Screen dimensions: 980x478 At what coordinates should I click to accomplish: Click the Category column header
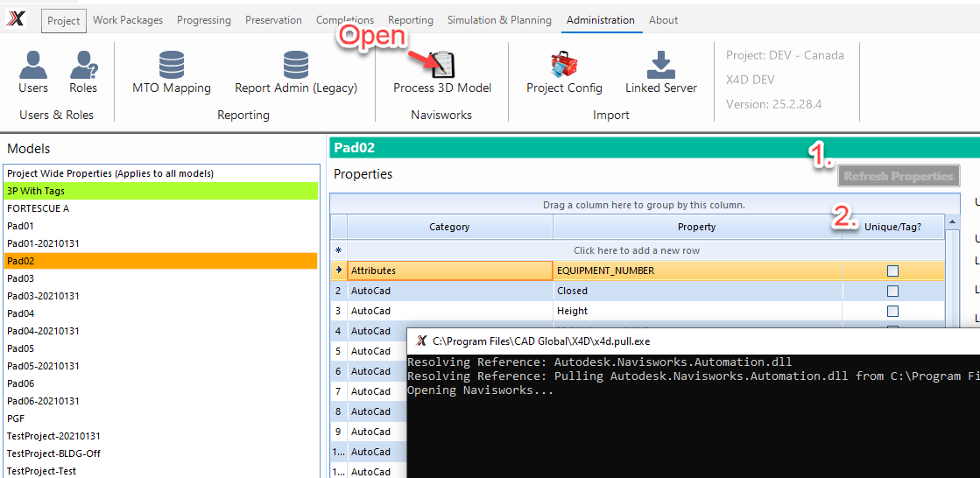click(x=449, y=227)
